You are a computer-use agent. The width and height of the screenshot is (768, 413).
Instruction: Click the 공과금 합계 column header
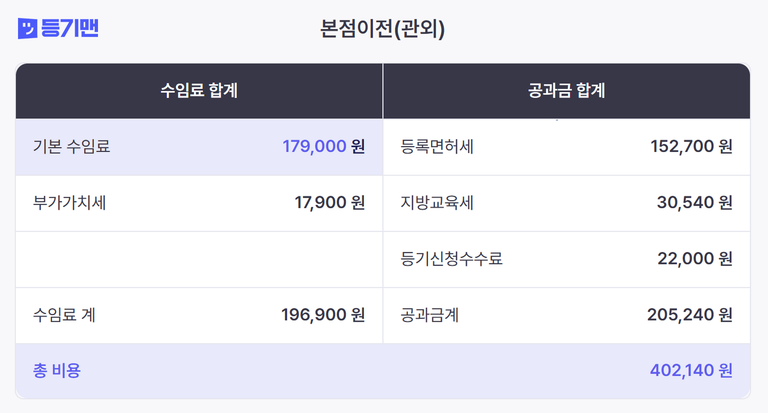point(566,91)
